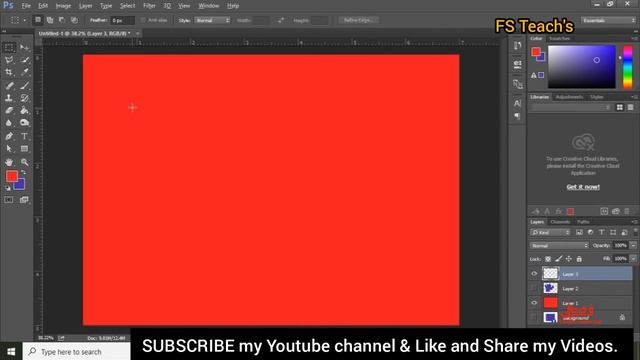Switch to the Adjustments tab
The width and height of the screenshot is (640, 360).
569,97
